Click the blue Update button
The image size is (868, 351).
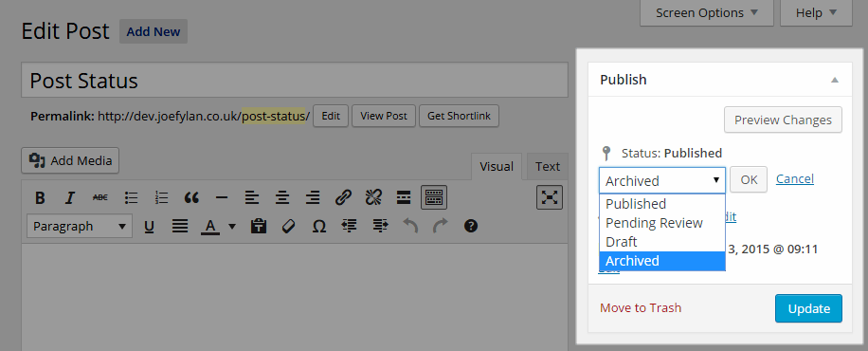[x=808, y=308]
